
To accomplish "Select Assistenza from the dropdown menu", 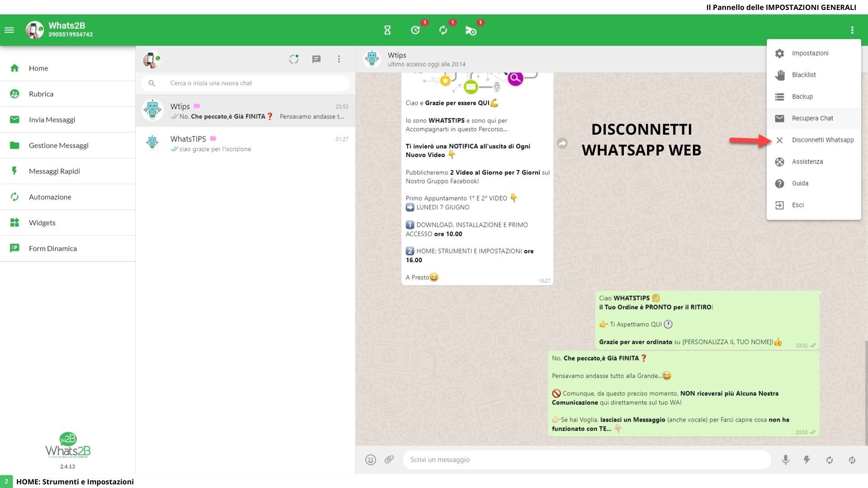I will [814, 162].
